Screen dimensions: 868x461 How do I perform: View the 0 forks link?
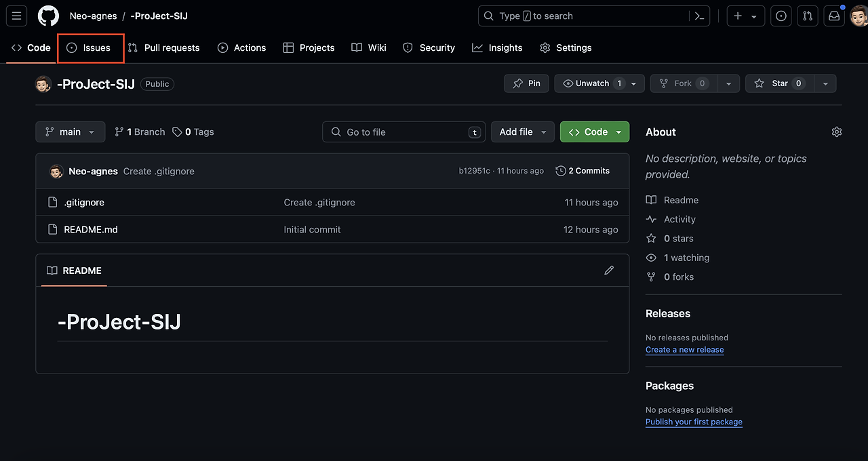(670, 277)
